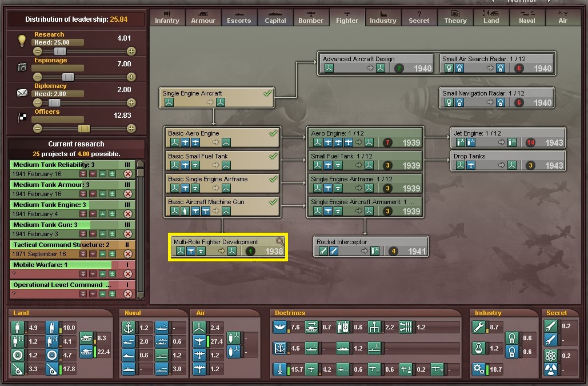Click Land tank skill icon 22.4

(86, 352)
